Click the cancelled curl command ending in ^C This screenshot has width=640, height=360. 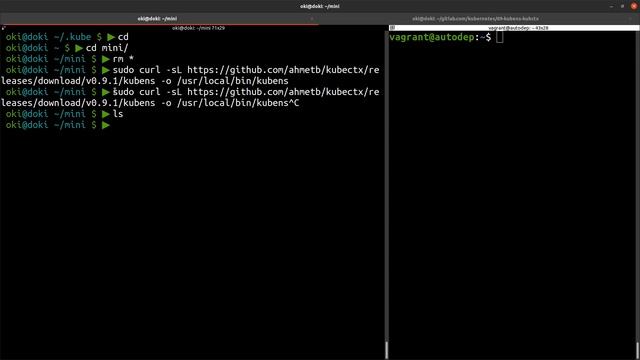(x=190, y=97)
